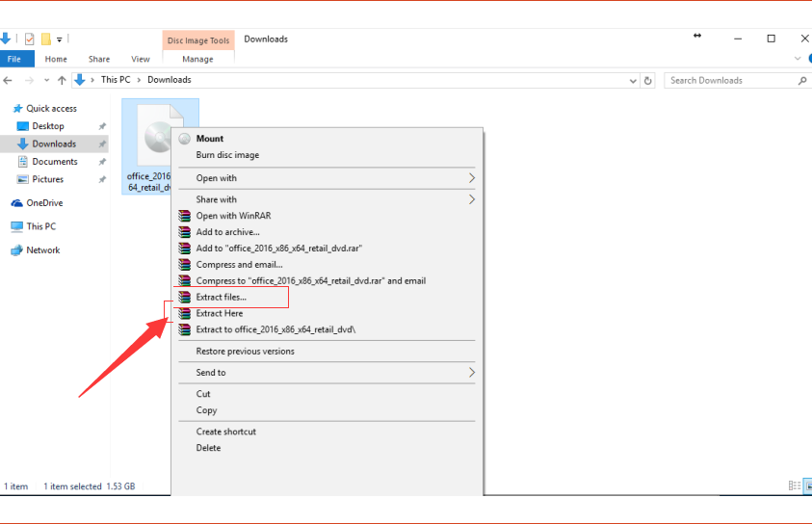This screenshot has width=812, height=524.
Task: Expand the Share with submenu arrow
Action: [x=471, y=199]
